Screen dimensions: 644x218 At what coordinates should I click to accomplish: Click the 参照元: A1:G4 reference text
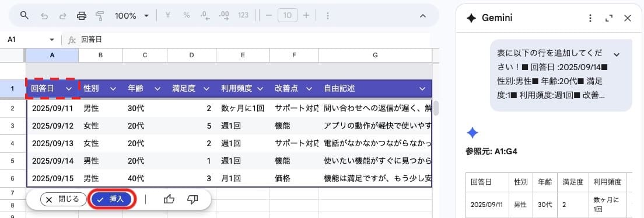[x=491, y=151]
